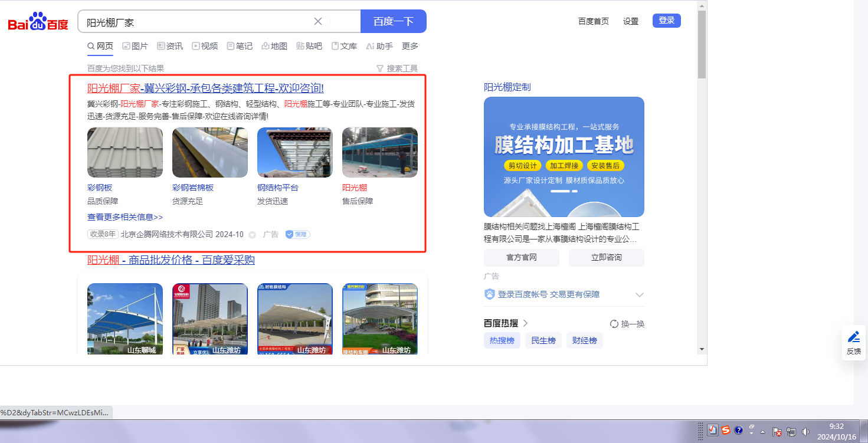Select the 民生榜 tab
Viewport: 868px width, 443px height.
click(543, 340)
